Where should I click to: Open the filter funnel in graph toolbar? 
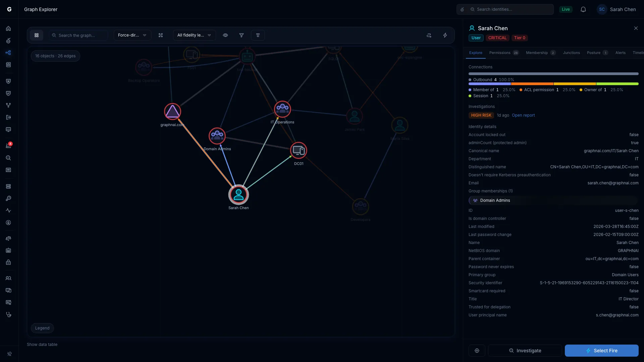[241, 35]
